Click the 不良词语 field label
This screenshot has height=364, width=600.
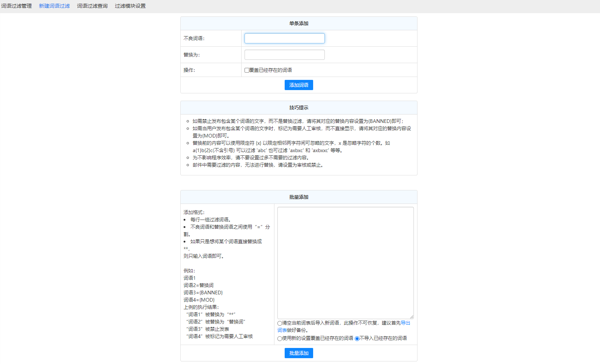point(194,38)
